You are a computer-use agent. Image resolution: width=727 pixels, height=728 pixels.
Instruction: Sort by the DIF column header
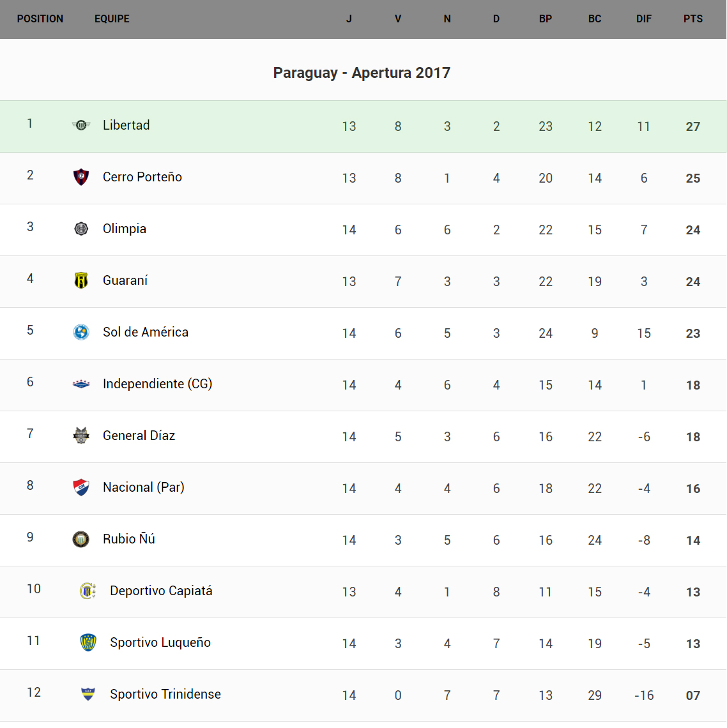click(x=644, y=19)
